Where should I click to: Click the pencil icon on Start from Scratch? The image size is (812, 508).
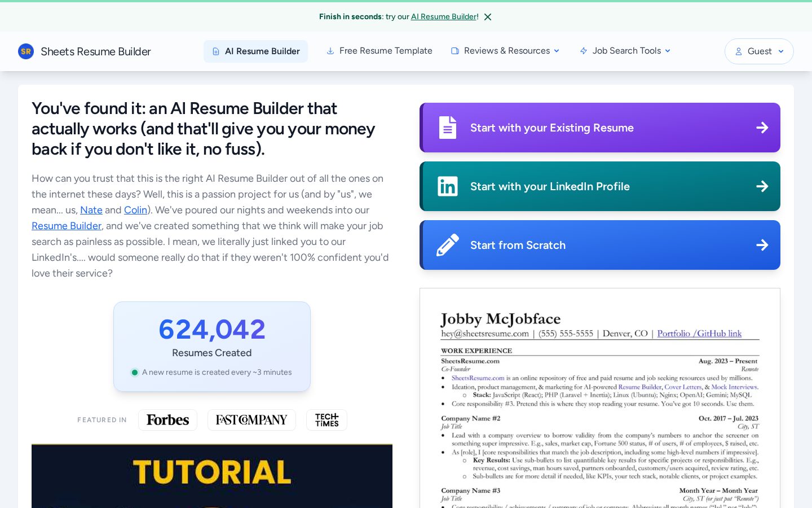point(448,245)
